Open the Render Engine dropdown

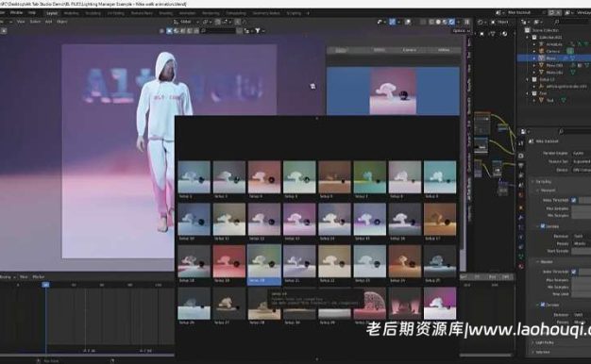pos(582,153)
